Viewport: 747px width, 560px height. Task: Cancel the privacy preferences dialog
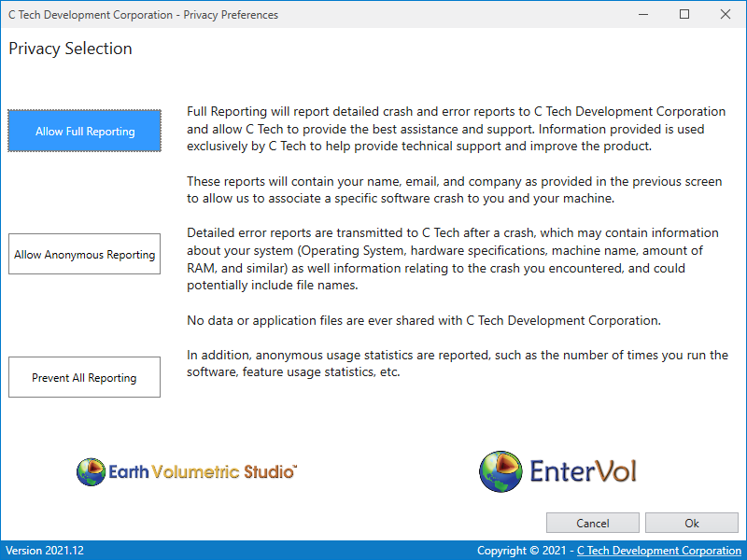[x=592, y=523]
